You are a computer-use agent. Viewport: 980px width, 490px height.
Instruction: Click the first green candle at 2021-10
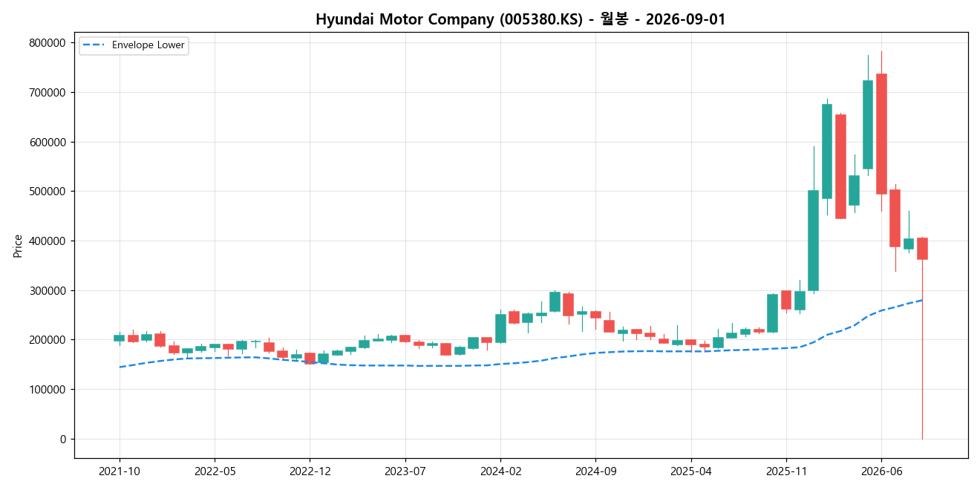click(119, 338)
